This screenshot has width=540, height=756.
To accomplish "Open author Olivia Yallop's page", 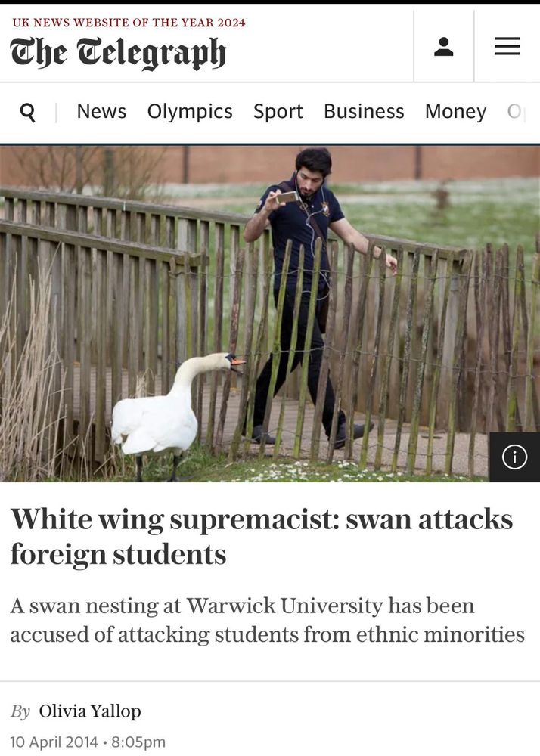I will tap(90, 711).
